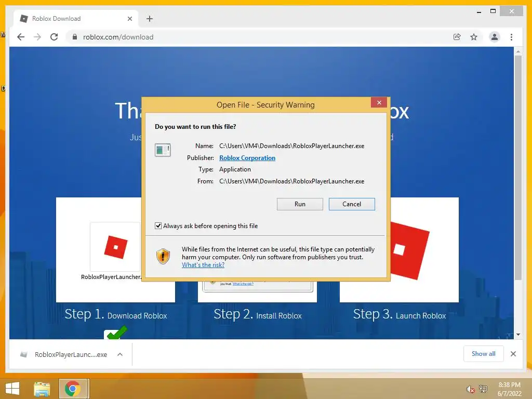This screenshot has width=532, height=399.
Task: Uncheck Always ask before opening this file
Action: click(x=158, y=226)
